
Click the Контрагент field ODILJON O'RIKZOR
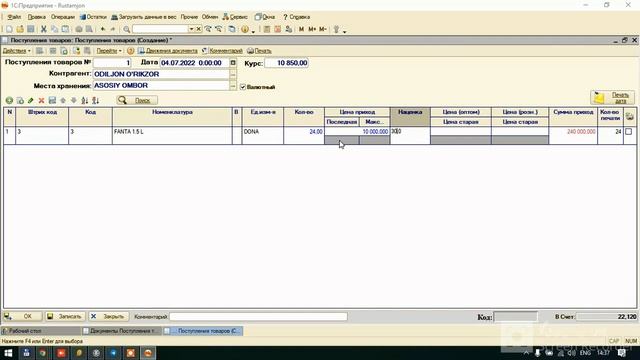161,74
